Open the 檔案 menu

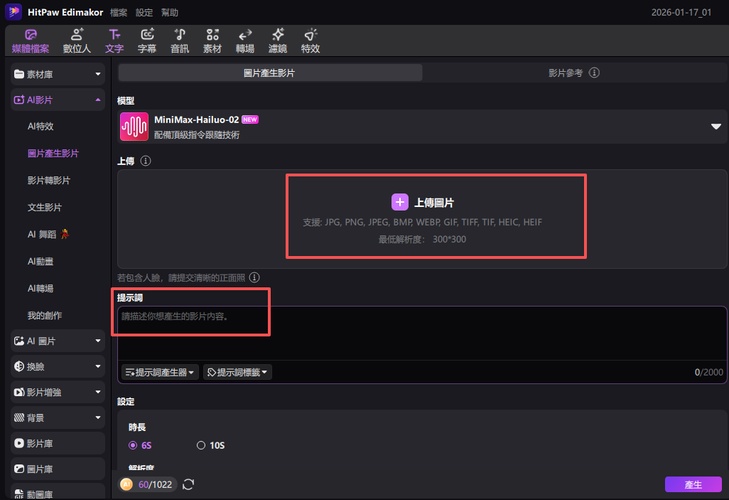(119, 13)
